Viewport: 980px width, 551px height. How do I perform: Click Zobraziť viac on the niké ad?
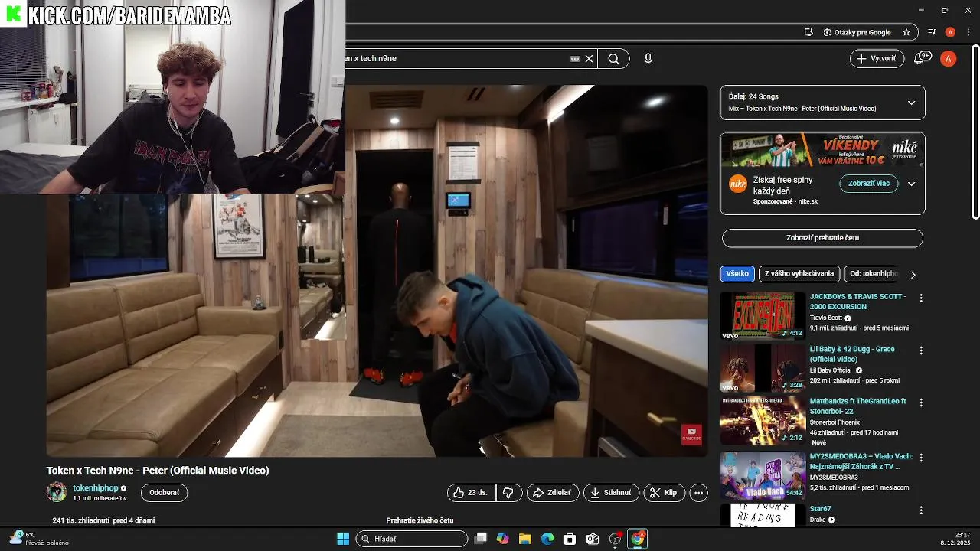pos(868,184)
